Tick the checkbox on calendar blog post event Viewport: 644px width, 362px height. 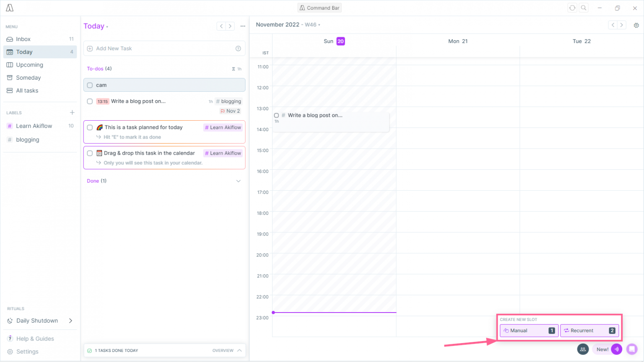[x=276, y=116]
